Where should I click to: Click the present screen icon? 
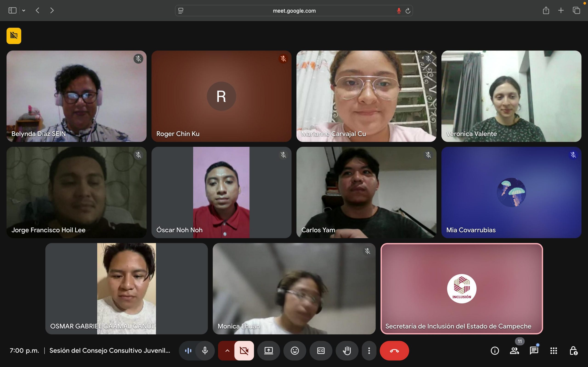(x=269, y=350)
